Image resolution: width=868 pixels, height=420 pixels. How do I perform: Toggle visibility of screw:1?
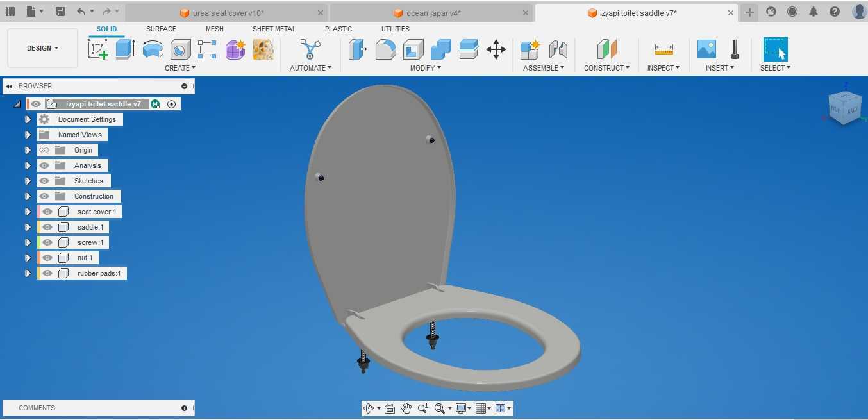[x=47, y=242]
